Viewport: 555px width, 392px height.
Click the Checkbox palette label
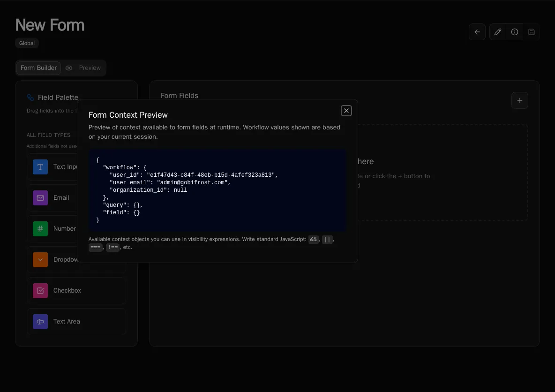pos(67,290)
